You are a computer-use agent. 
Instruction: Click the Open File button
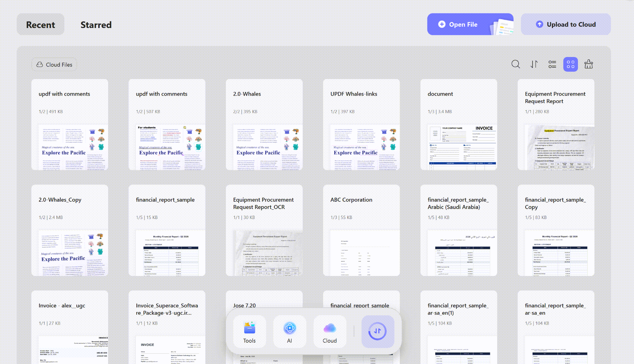[x=470, y=24]
